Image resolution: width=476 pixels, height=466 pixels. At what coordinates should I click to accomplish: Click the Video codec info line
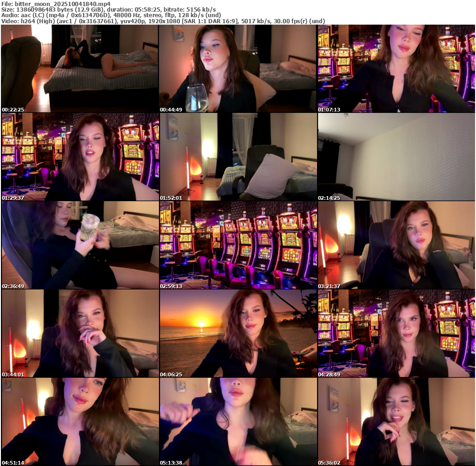tap(163, 21)
